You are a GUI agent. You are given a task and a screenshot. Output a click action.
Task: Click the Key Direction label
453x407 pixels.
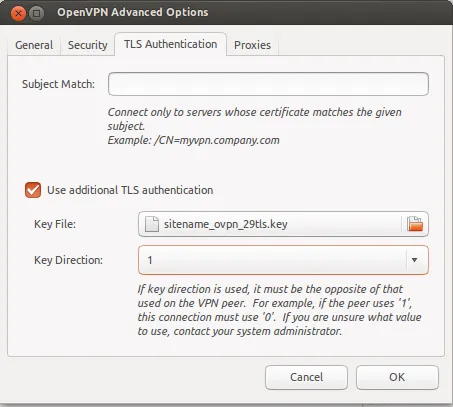click(68, 260)
